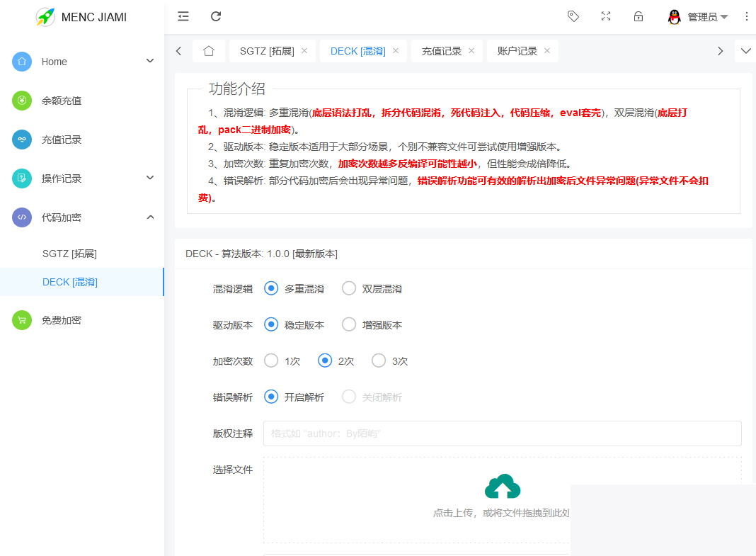Expand the Home menu chevron

150,61
